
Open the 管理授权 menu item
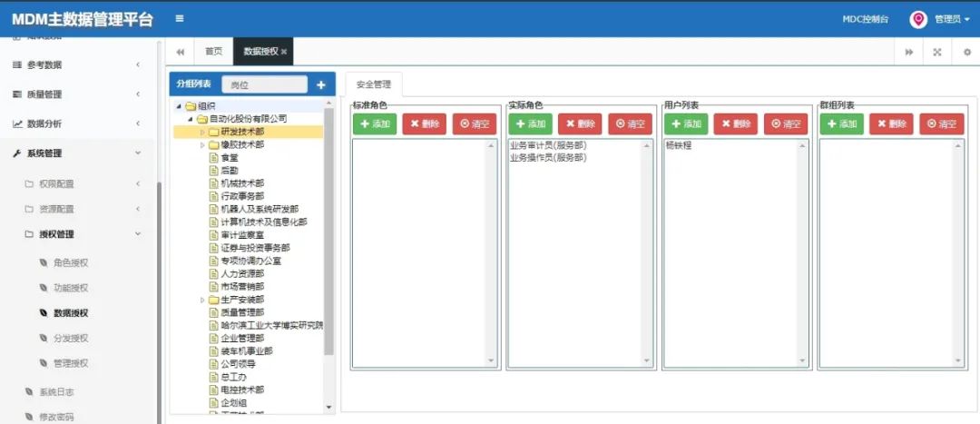pyautogui.click(x=71, y=363)
